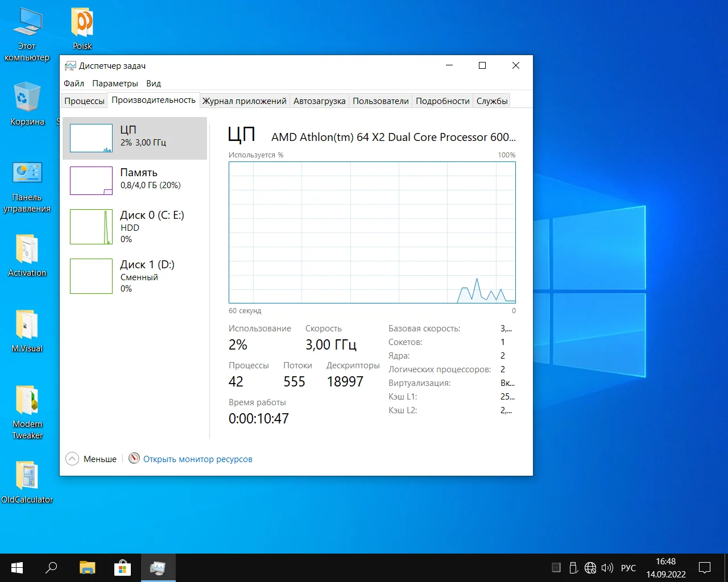Select the Память mini usage graph
Viewport: 728px width, 582px height.
91,181
